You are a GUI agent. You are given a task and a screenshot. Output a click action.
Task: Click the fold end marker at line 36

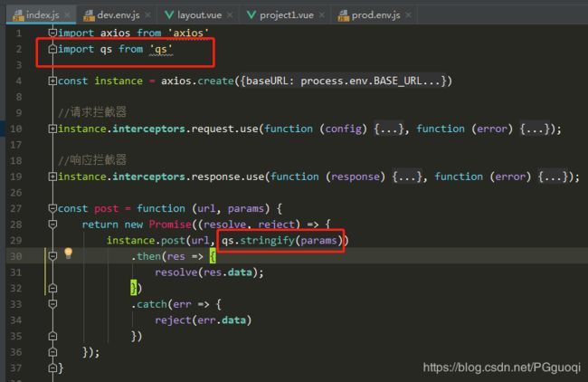pyautogui.click(x=52, y=352)
